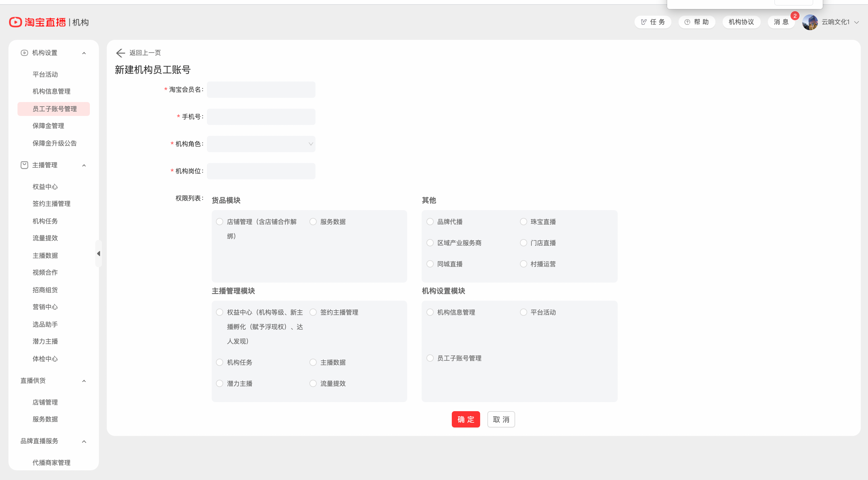Open the 消息 messages button

(x=781, y=22)
